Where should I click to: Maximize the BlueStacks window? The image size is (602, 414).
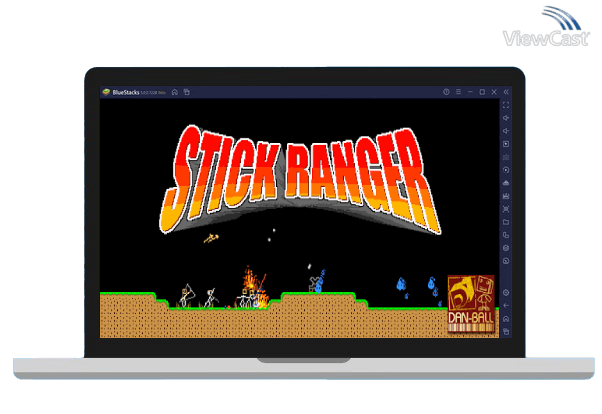tap(482, 92)
